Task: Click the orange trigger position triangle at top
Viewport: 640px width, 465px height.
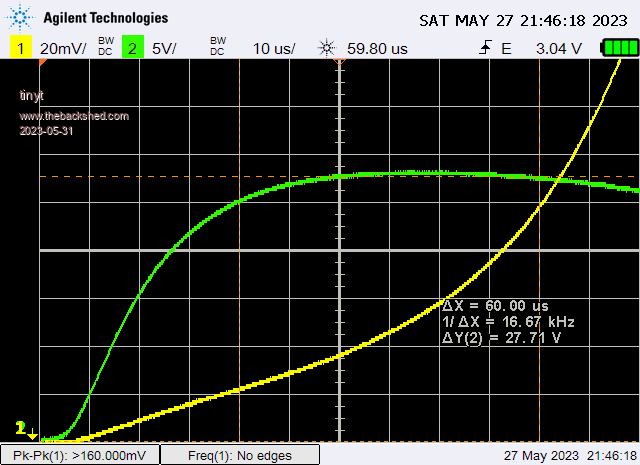Action: [339, 62]
